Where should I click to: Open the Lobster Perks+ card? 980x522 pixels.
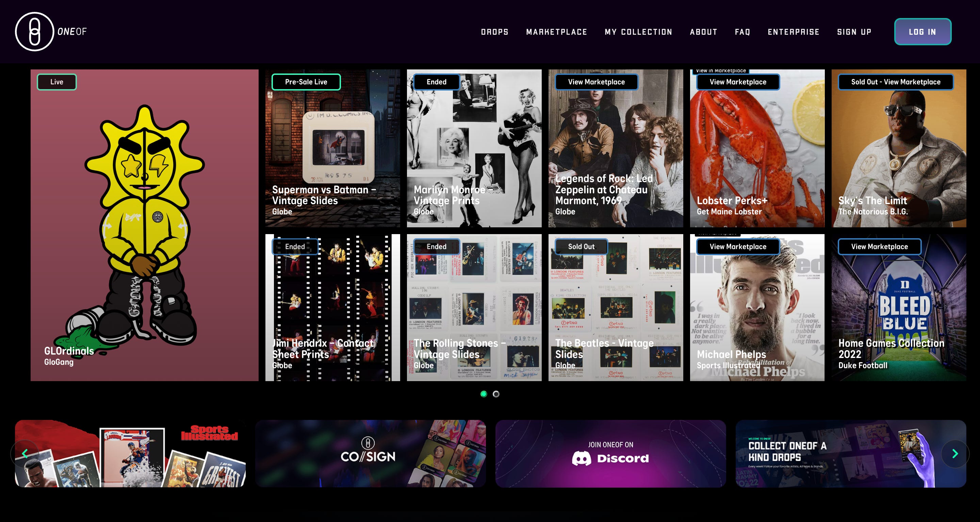point(757,148)
